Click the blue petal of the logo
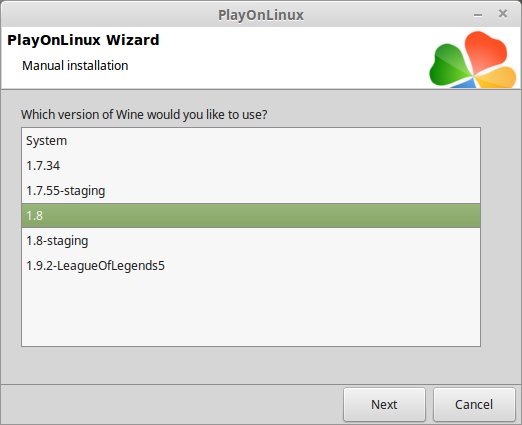 point(465,84)
